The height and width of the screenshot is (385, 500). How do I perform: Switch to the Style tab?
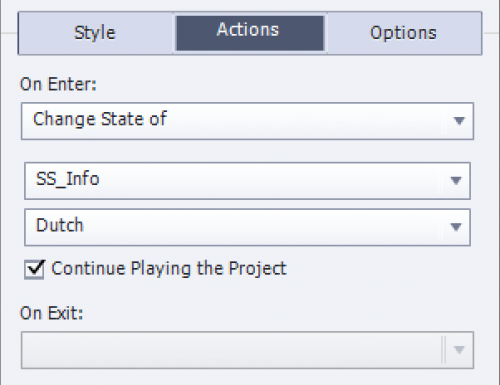tap(95, 33)
